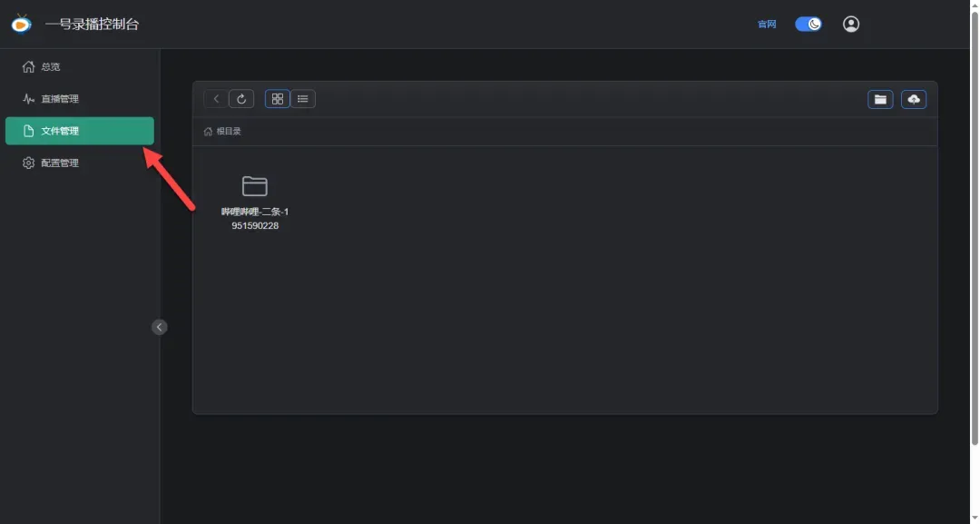Create a new folder with folder button

(x=880, y=99)
